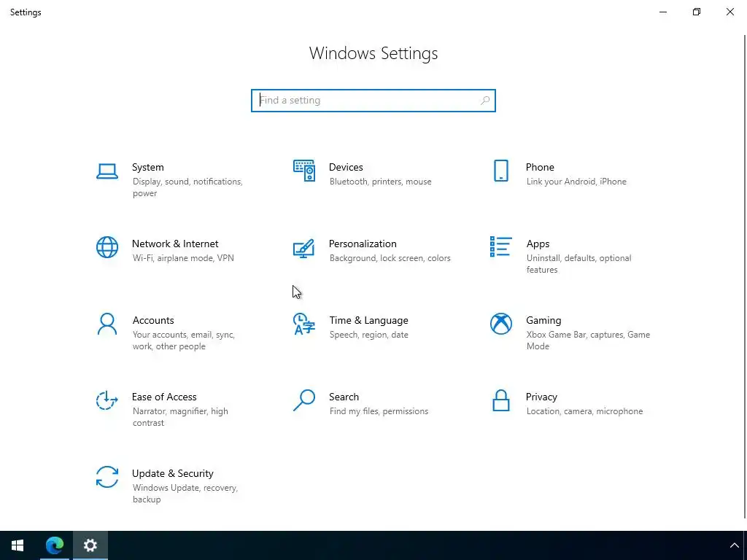747x560 pixels.
Task: Click 'Your accounts, email, sync' description
Action: tap(184, 341)
